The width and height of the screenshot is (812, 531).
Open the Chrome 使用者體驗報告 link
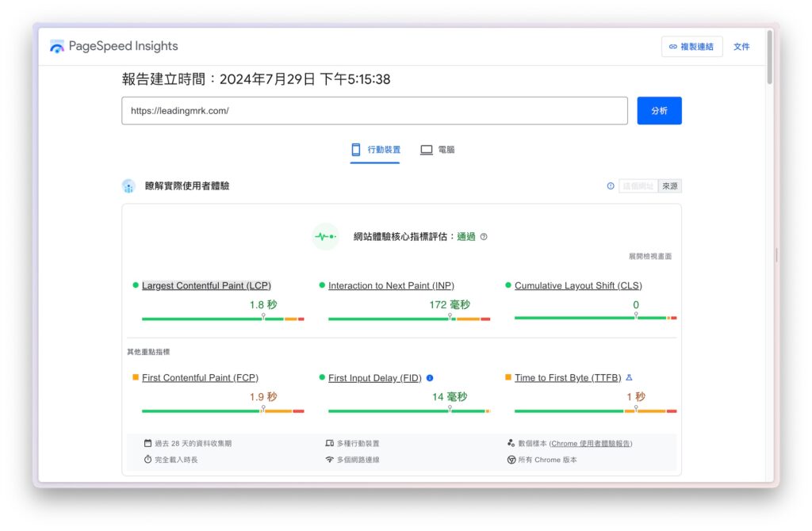[x=590, y=444]
